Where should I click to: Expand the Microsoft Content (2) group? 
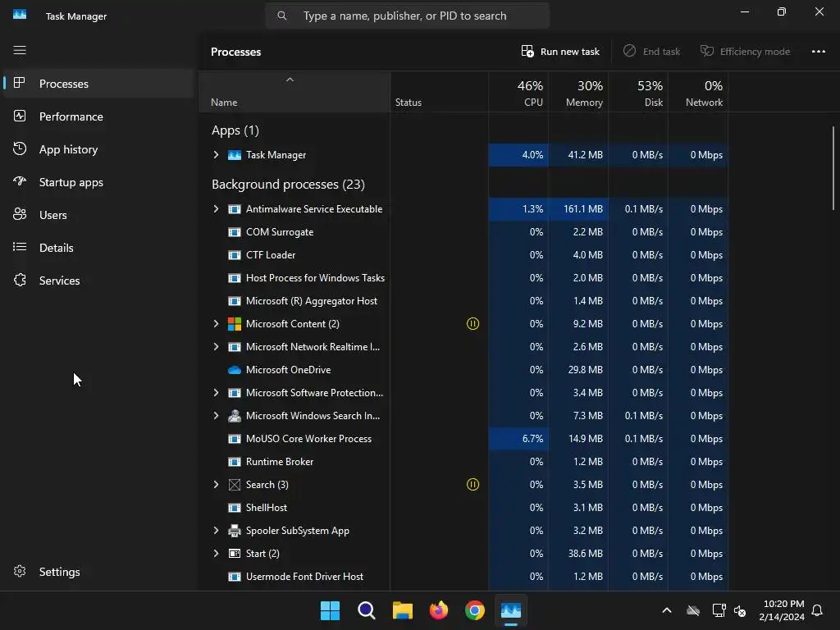pyautogui.click(x=216, y=323)
